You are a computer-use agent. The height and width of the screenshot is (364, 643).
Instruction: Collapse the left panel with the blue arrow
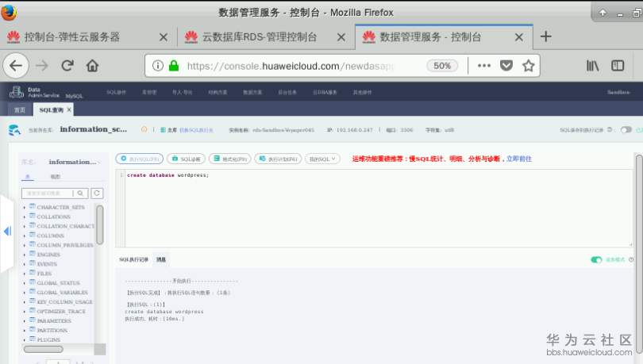pos(7,232)
